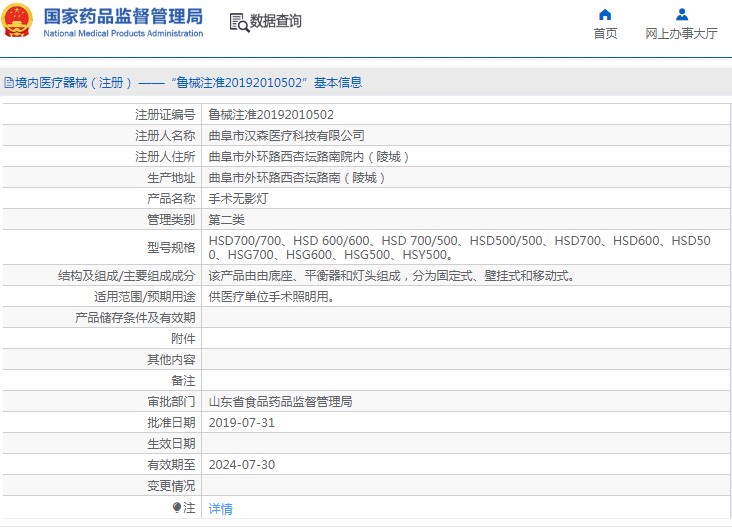
Task: Select address 曲阜市外环路西杏坛路南院内（陵城）
Action: click(x=309, y=157)
